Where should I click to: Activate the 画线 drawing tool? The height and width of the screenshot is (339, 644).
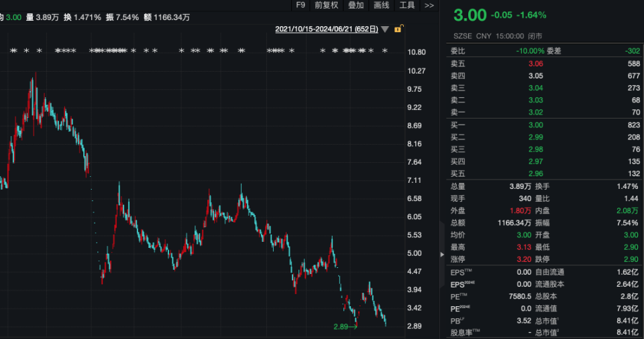[x=381, y=5]
